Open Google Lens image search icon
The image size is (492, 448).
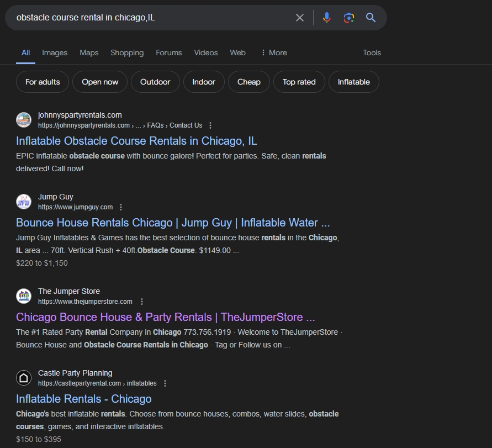pos(348,18)
